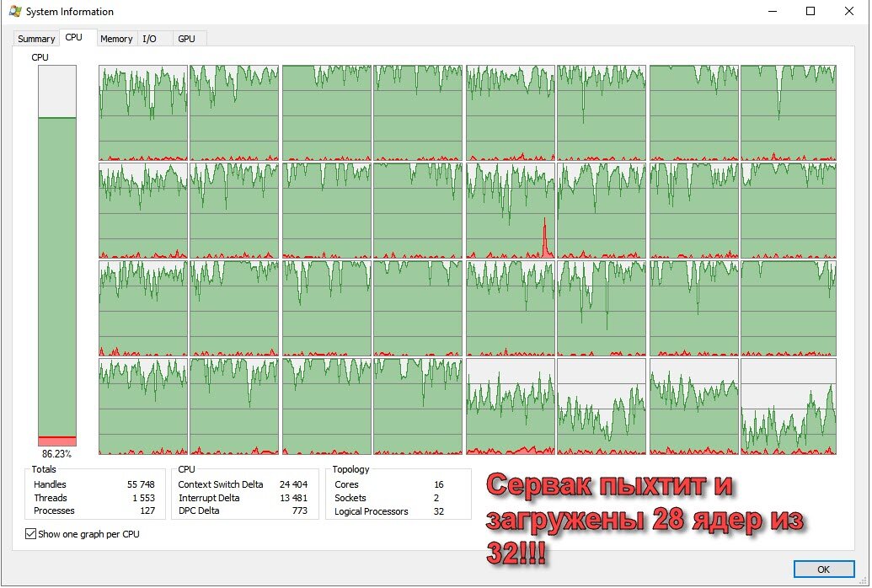Close the System Information window
The width and height of the screenshot is (872, 588).
[x=849, y=11]
